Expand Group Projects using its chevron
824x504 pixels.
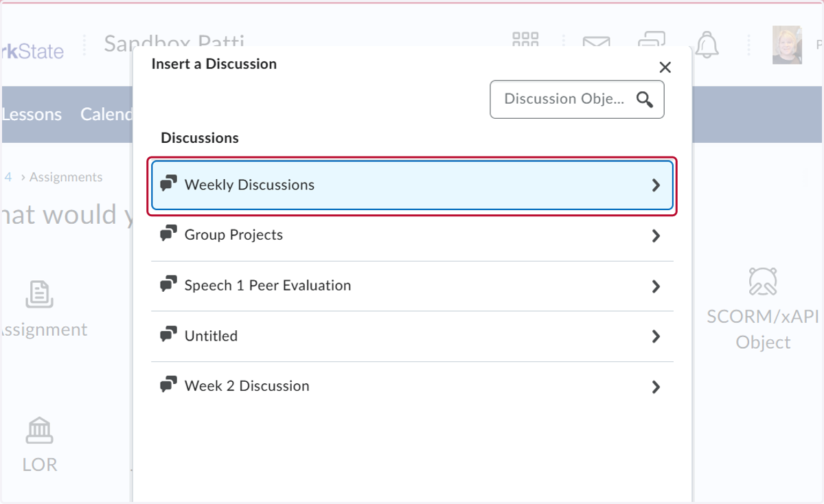[x=656, y=236]
